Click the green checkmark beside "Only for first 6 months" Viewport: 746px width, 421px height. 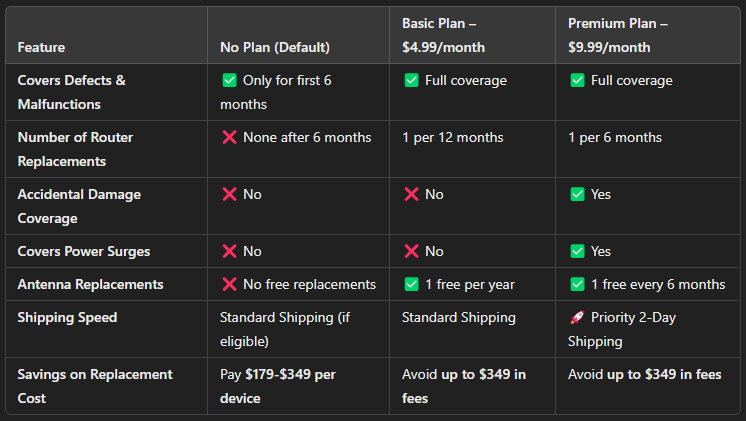point(228,81)
